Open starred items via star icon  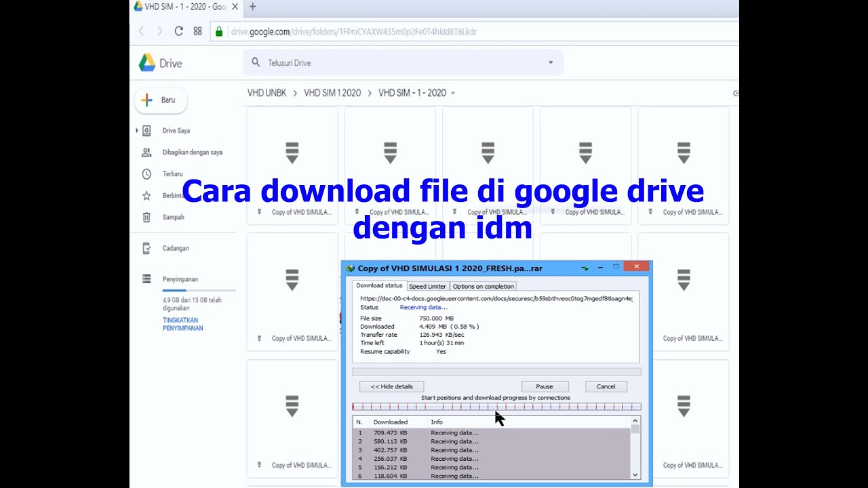(x=146, y=196)
